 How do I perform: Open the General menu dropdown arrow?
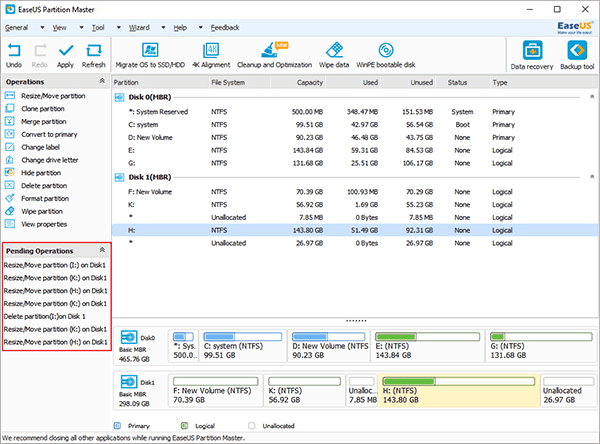point(42,28)
